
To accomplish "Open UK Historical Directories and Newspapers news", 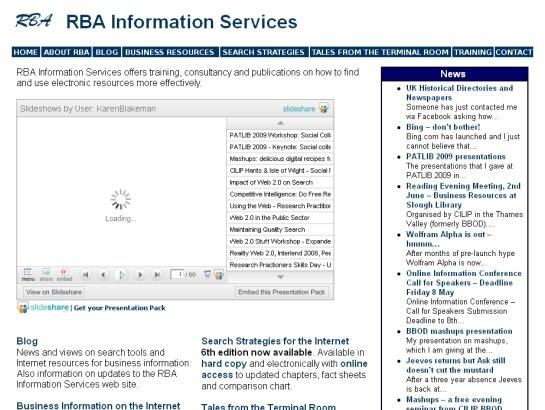I will pyautogui.click(x=459, y=93).
